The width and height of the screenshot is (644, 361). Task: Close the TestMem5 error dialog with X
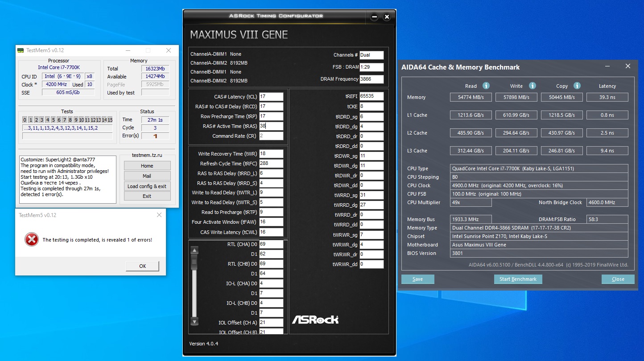[x=159, y=215]
